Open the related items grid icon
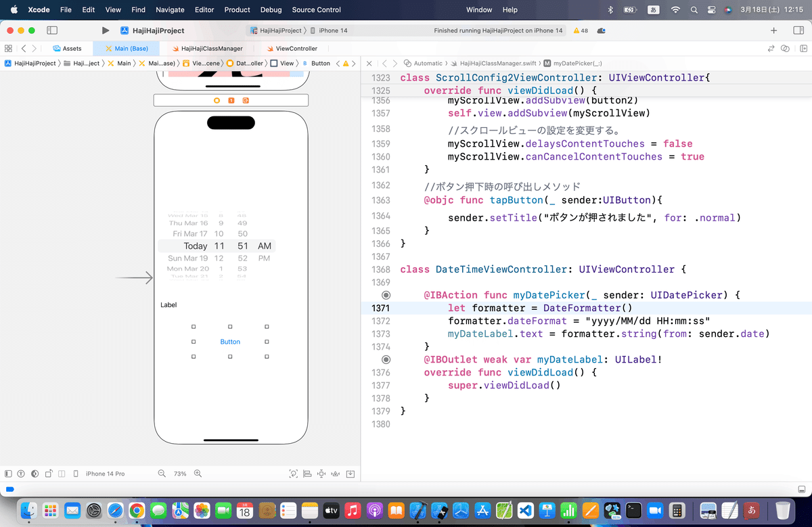This screenshot has height=527, width=812. click(x=8, y=49)
